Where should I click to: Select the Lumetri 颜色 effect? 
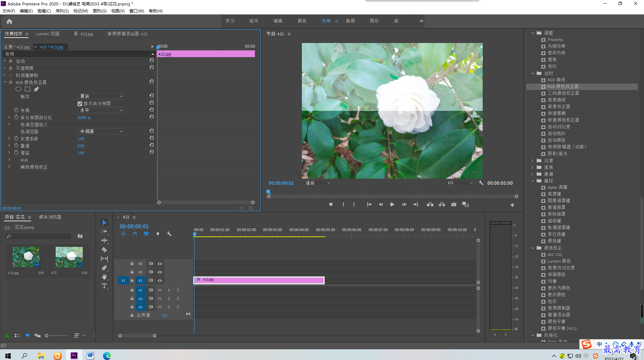[559, 261]
